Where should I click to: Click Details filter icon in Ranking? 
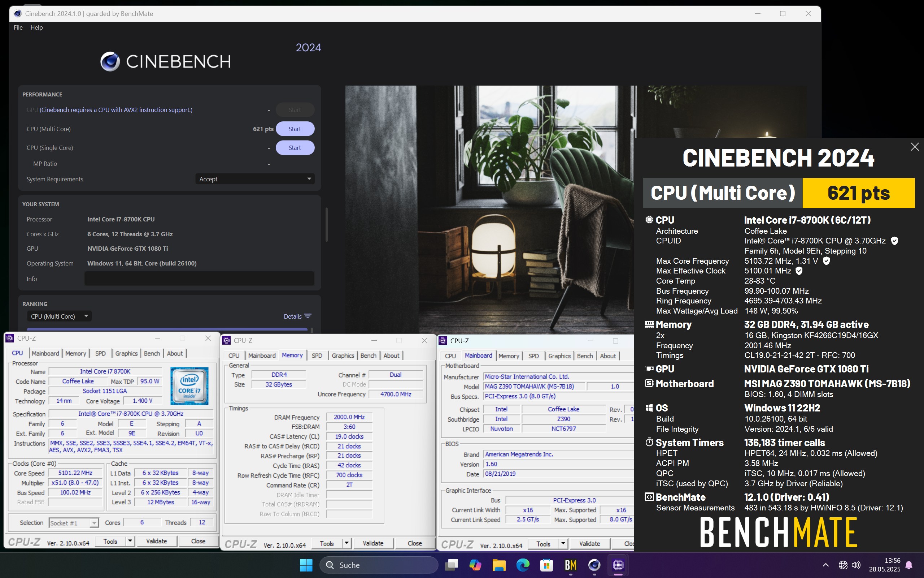tap(308, 316)
